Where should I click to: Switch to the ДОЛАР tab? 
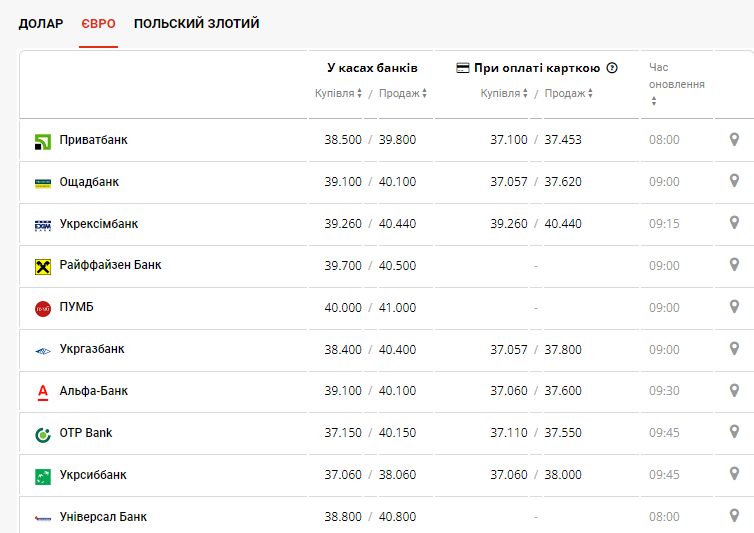click(x=41, y=23)
